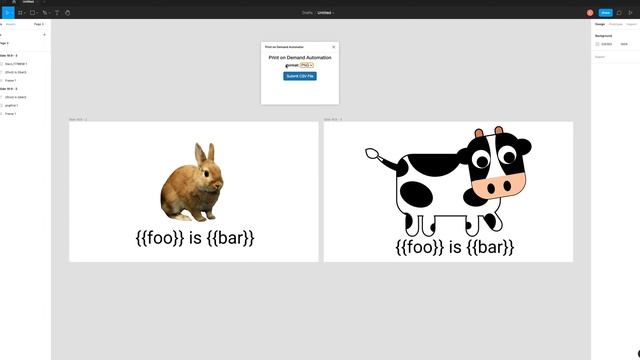This screenshot has height=360, width=640.
Task: Click the left slide frame label on canvas
Action: coord(78,119)
